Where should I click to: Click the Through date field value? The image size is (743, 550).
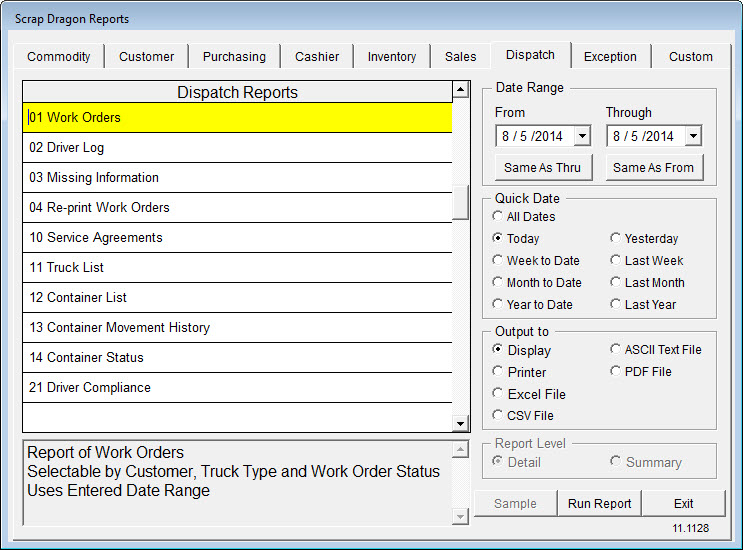[643, 136]
